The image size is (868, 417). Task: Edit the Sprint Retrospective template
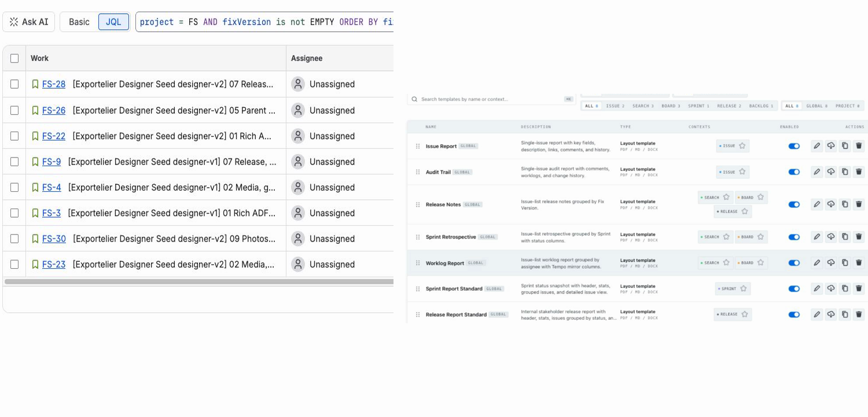(x=816, y=237)
